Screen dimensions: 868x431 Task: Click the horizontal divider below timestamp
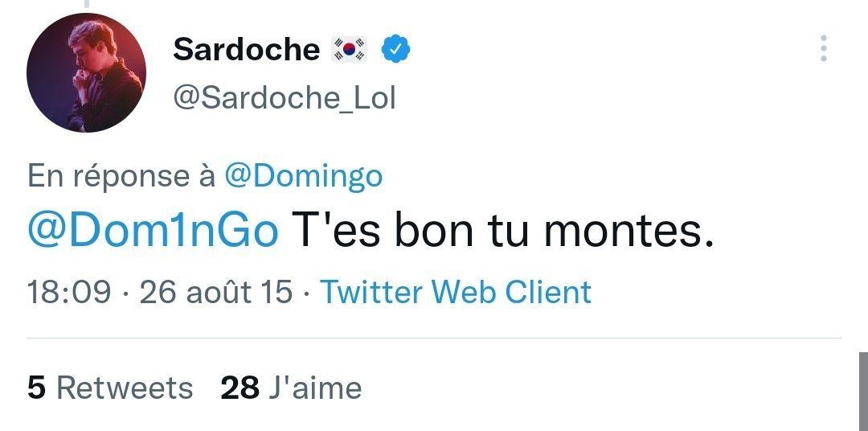pyautogui.click(x=434, y=339)
